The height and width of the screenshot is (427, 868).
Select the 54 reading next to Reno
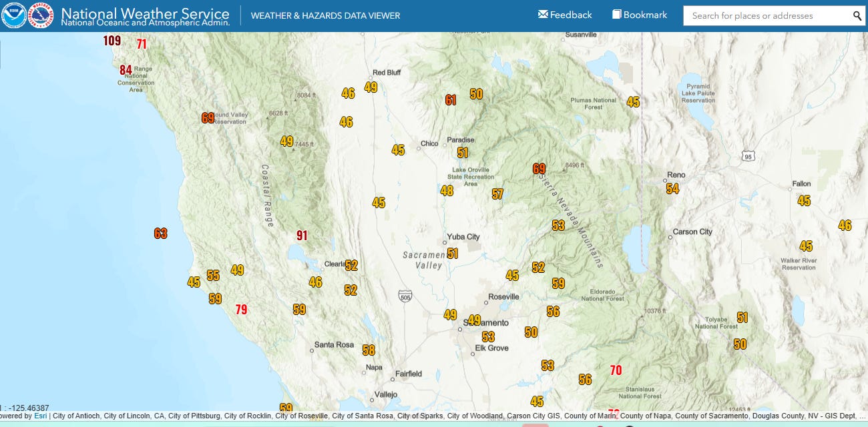coord(672,189)
